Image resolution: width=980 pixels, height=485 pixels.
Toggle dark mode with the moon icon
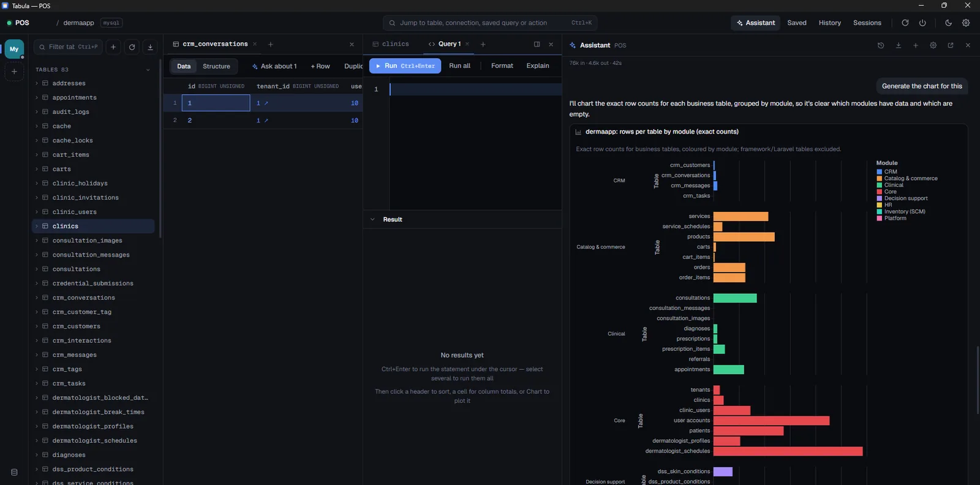tap(948, 23)
